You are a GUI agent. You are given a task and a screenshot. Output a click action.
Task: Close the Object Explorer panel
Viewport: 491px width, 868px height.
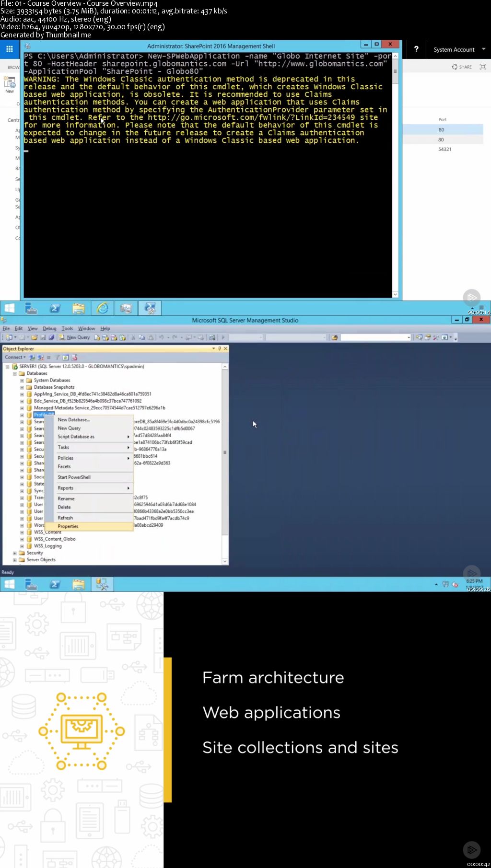(x=225, y=348)
